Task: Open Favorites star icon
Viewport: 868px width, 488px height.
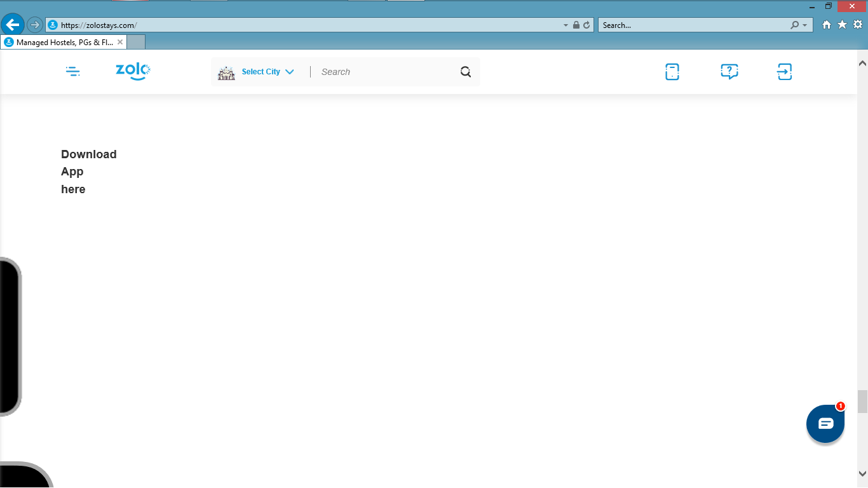Action: [x=842, y=25]
